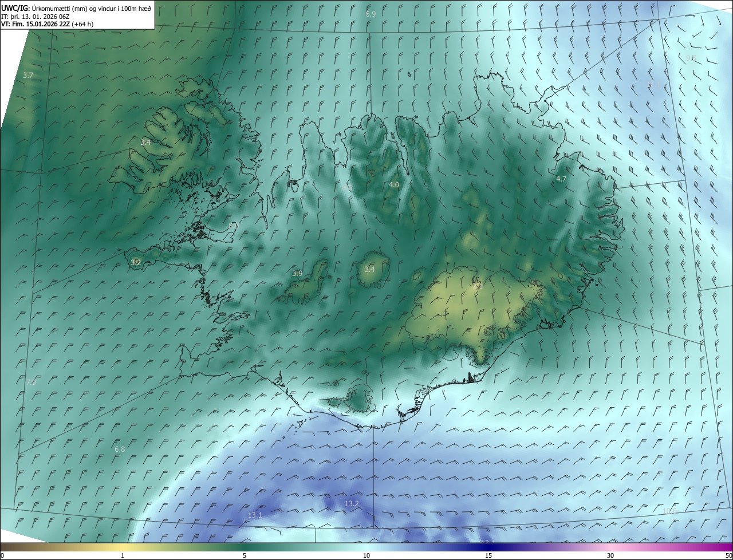Click the 6.9 value at the map's top
Screen dimensions: 733x560
[x=371, y=14]
